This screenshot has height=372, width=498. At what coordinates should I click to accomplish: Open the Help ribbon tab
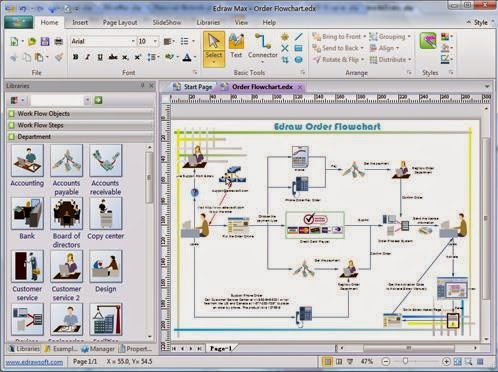[269, 22]
